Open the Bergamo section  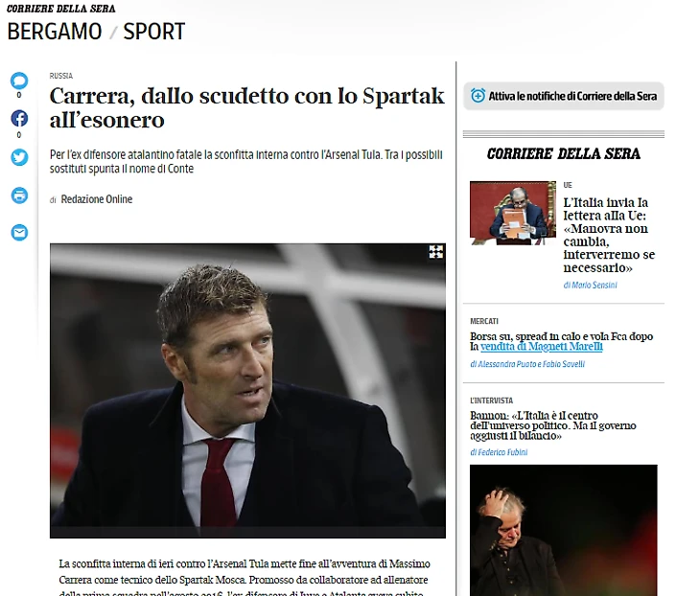pos(55,32)
